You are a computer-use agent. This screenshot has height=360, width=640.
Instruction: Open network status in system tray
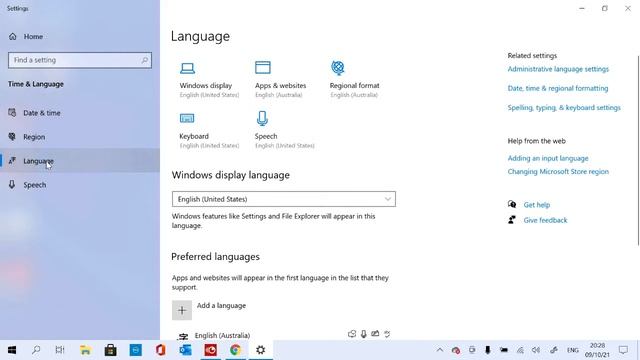pos(520,350)
